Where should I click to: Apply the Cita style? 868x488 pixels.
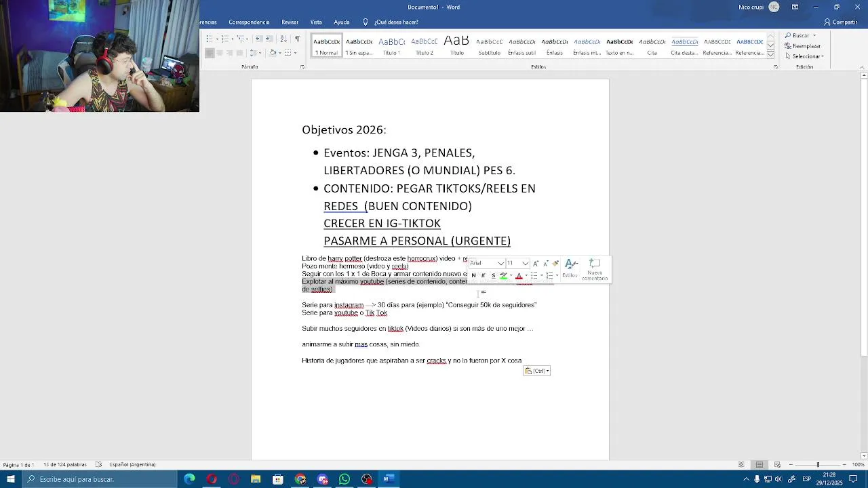652,45
